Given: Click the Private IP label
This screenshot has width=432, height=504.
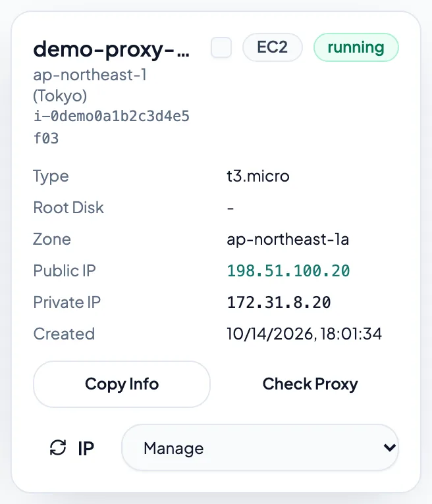Looking at the screenshot, I should [67, 302].
